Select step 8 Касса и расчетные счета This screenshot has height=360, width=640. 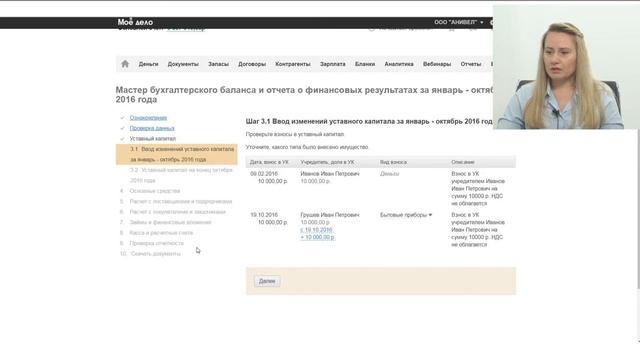point(161,233)
